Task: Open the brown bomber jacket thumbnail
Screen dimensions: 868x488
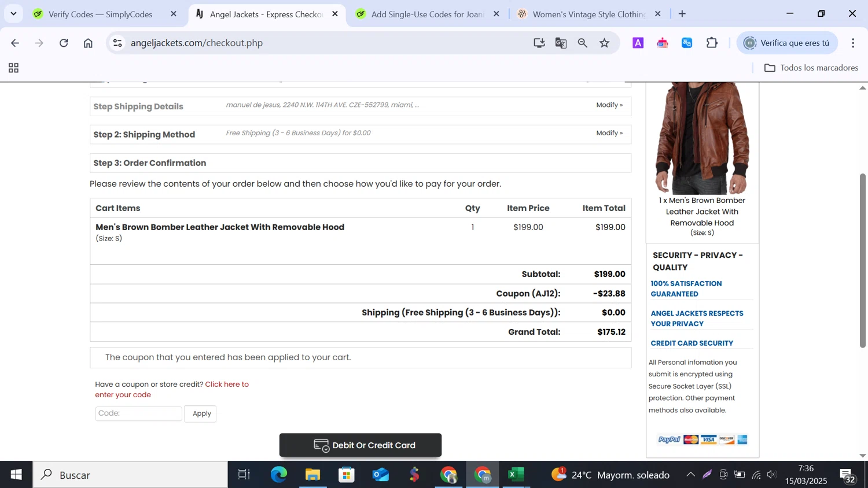Action: tap(702, 138)
